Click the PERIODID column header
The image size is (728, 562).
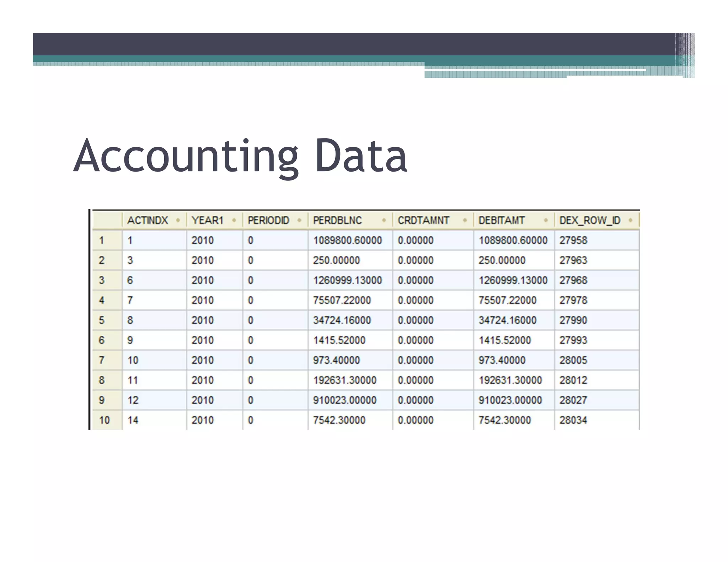[275, 220]
